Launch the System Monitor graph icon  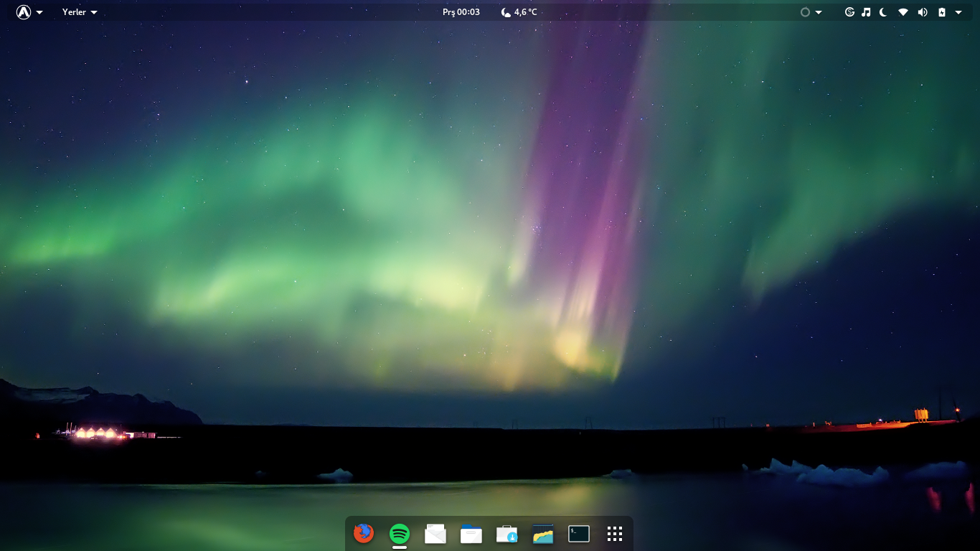tap(543, 534)
